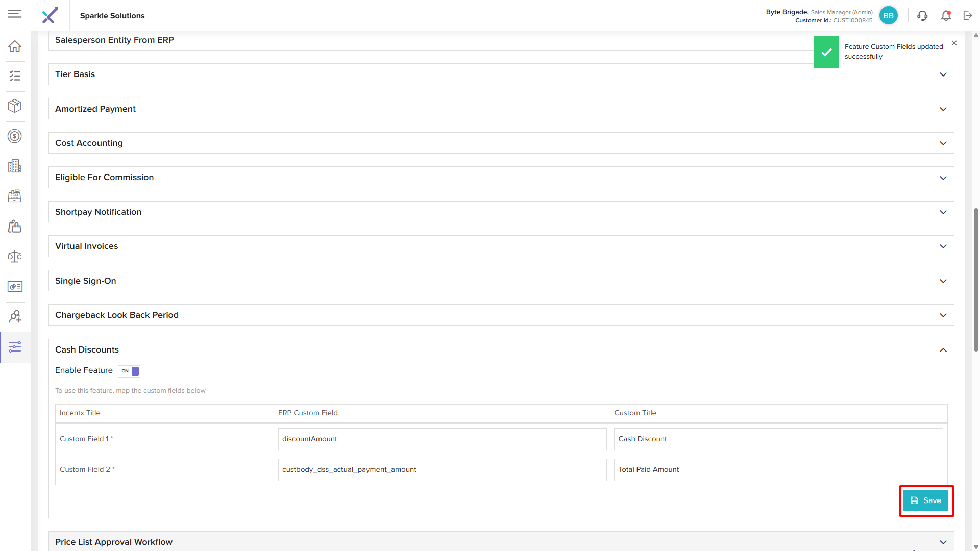The width and height of the screenshot is (980, 551).
Task: Collapse the Cash Discounts section
Action: [943, 350]
